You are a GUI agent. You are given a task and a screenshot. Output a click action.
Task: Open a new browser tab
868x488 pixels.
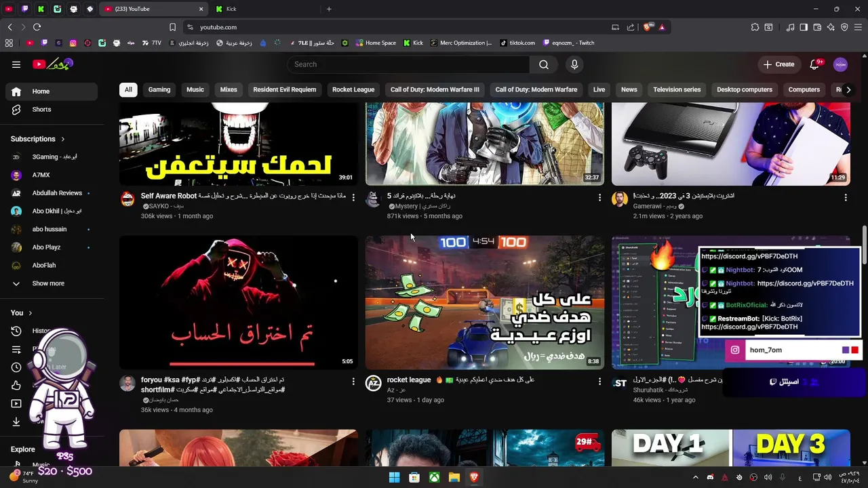coord(329,9)
